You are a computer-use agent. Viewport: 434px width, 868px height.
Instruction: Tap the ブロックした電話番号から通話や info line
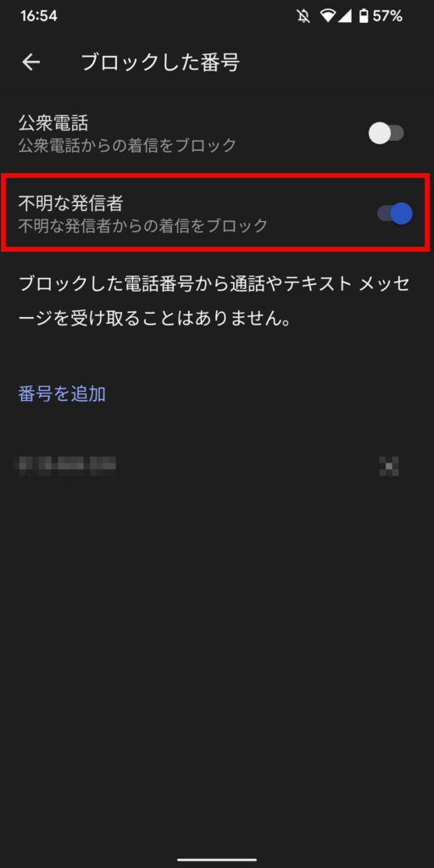(214, 285)
